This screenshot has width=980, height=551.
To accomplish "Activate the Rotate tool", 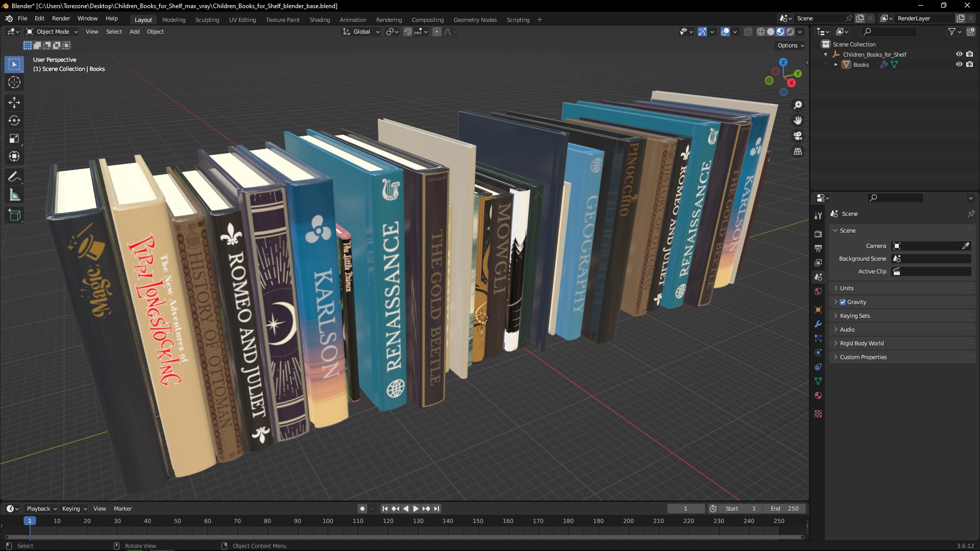I will (14, 120).
